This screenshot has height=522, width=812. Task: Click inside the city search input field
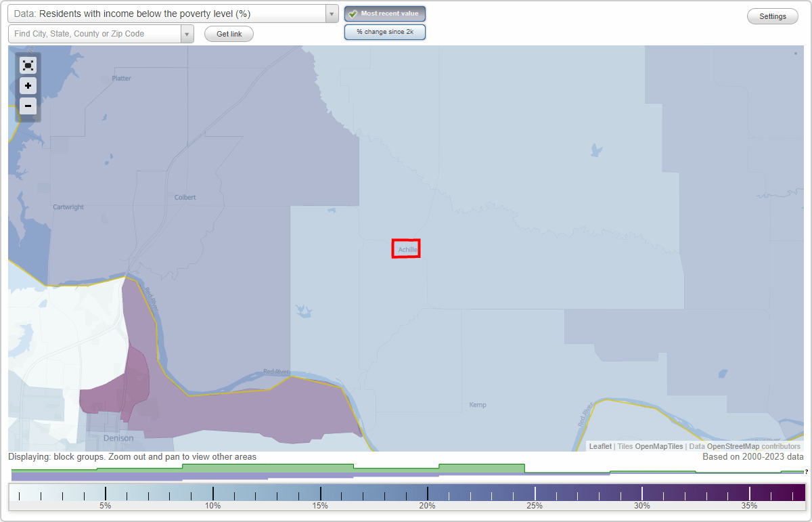coord(88,32)
